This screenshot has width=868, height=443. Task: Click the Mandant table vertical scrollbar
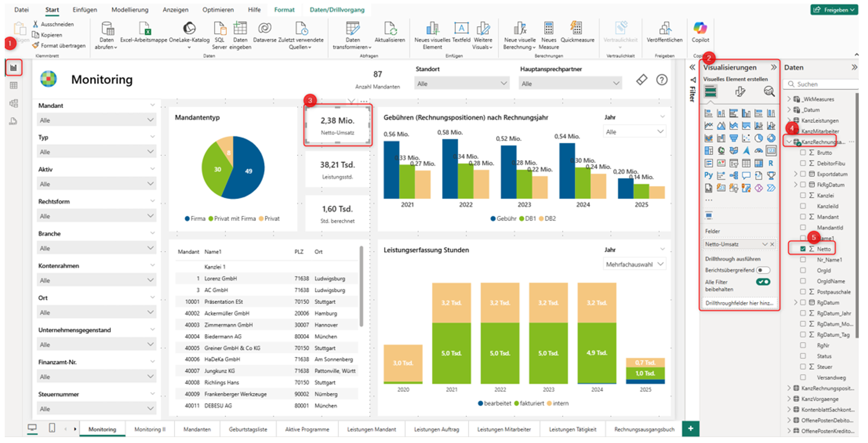361,286
